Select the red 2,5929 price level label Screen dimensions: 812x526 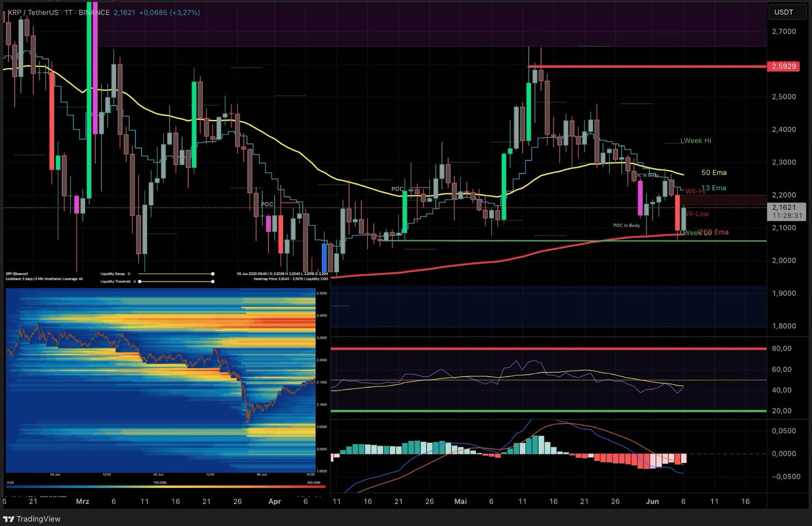point(784,66)
